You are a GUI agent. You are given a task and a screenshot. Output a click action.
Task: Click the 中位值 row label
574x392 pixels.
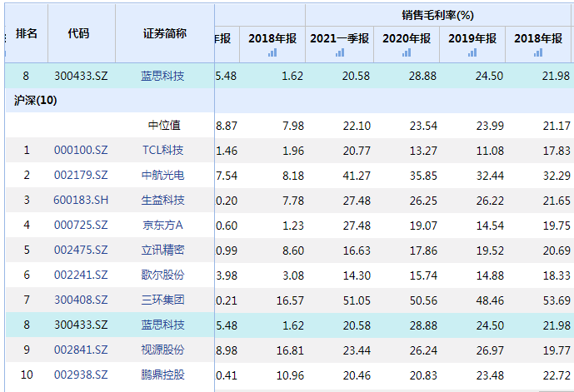coord(164,125)
